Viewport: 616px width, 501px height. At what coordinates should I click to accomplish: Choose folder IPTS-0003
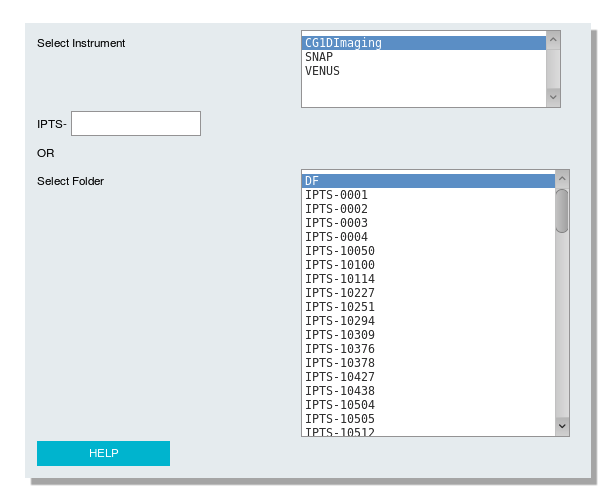[336, 223]
